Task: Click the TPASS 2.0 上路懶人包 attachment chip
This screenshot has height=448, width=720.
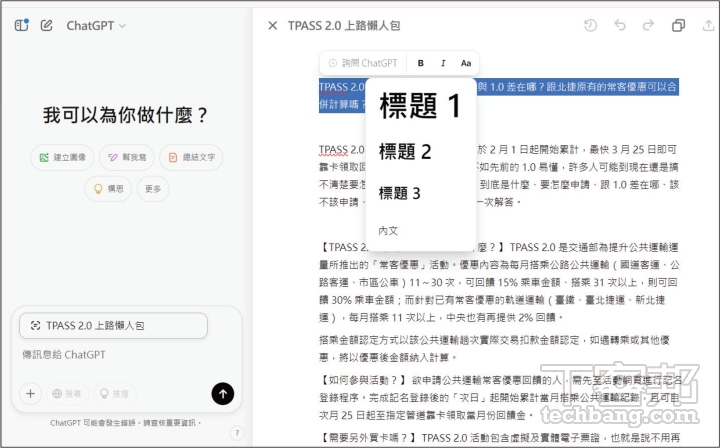Action: pos(113,326)
